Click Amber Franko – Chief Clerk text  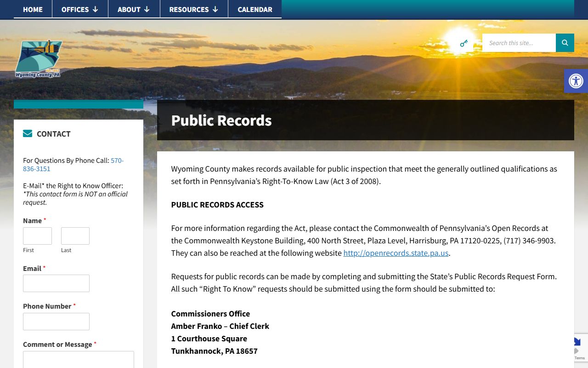pos(220,326)
